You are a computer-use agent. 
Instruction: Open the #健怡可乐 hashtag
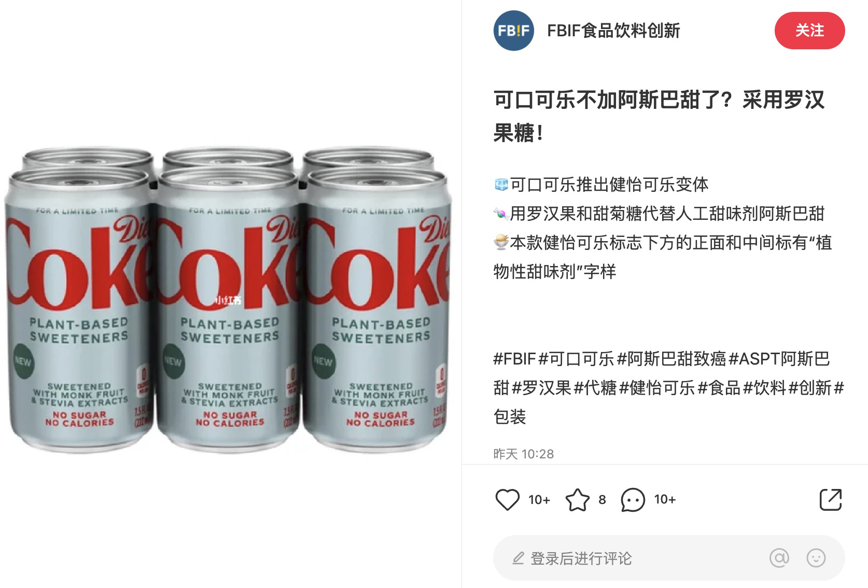(x=657, y=387)
